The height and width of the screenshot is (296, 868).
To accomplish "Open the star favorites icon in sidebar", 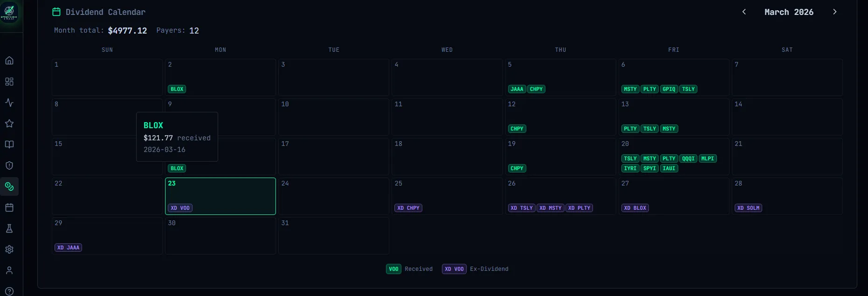I will pyautogui.click(x=9, y=124).
